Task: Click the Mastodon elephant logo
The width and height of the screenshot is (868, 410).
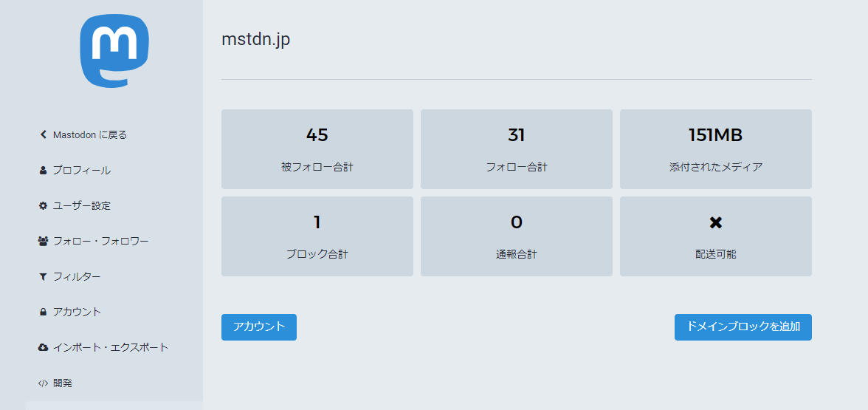Action: (x=114, y=51)
